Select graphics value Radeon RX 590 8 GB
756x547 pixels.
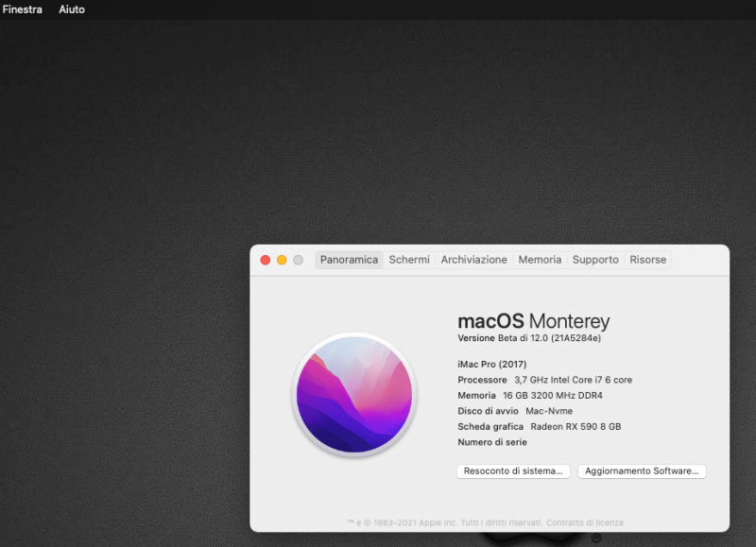click(x=576, y=426)
